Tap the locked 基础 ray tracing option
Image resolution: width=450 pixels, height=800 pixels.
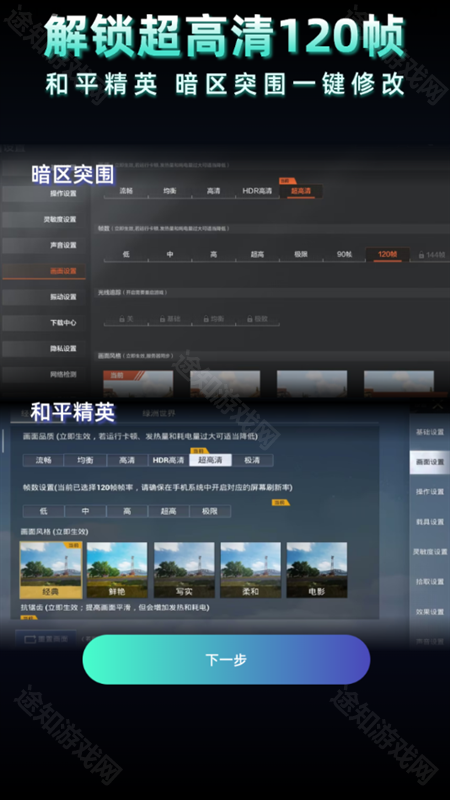pyautogui.click(x=170, y=319)
